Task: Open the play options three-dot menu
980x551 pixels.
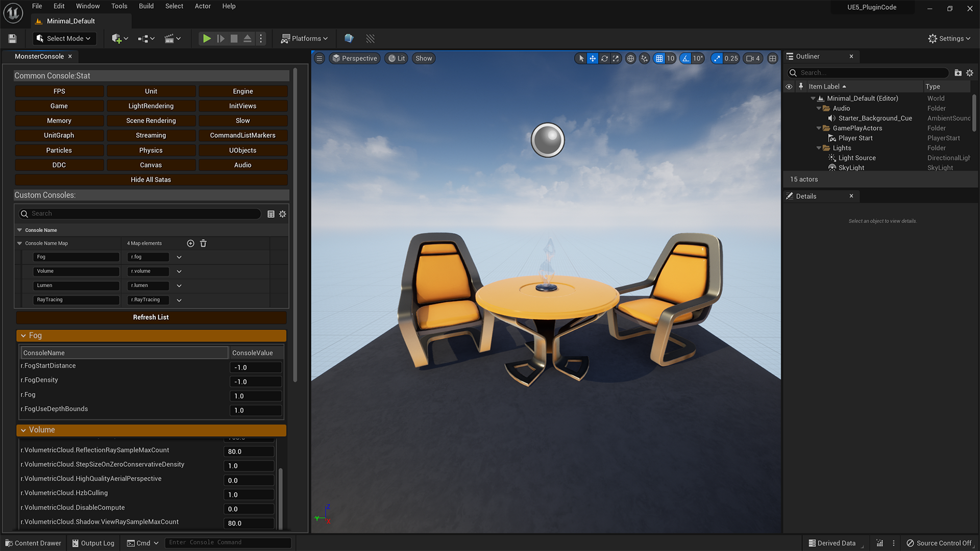Action: tap(261, 38)
